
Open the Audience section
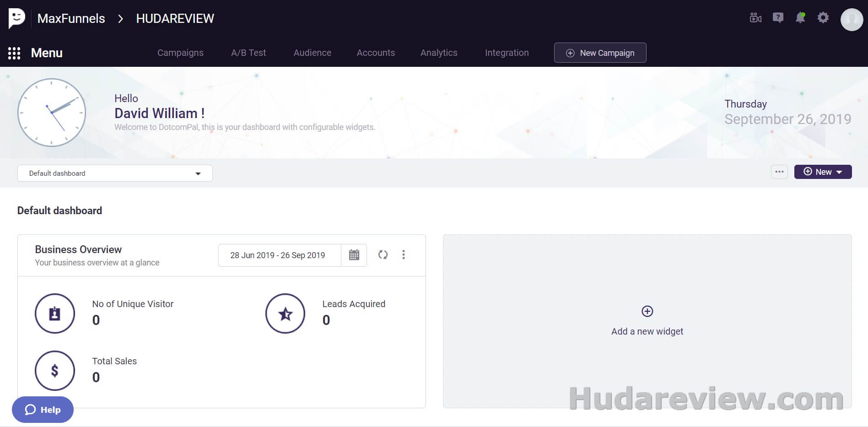pos(313,53)
